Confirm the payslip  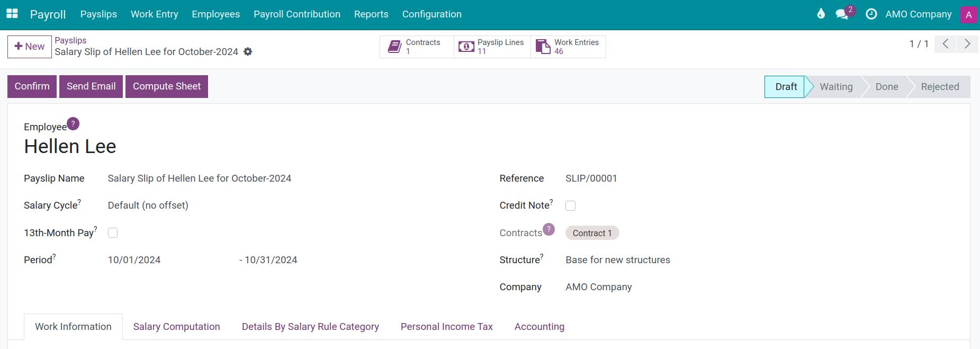[x=32, y=86]
